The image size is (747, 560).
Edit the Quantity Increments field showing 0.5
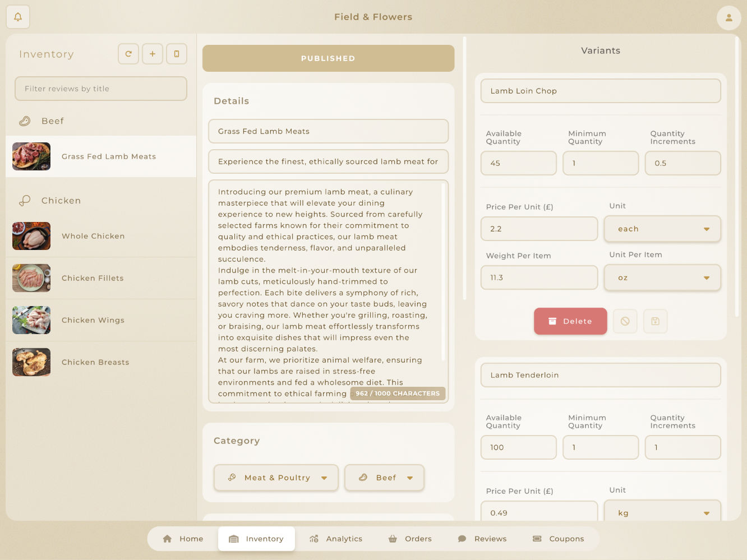(683, 163)
